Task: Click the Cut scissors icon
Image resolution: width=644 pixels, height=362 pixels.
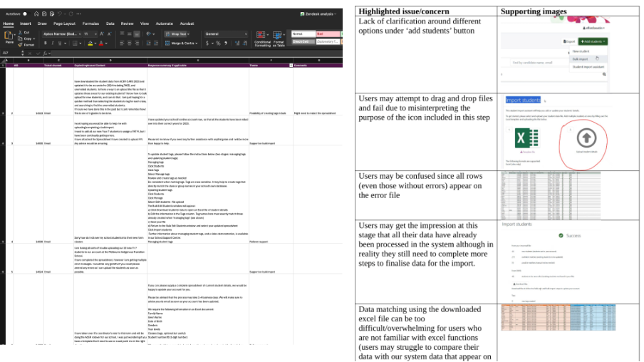Action: pos(20,33)
